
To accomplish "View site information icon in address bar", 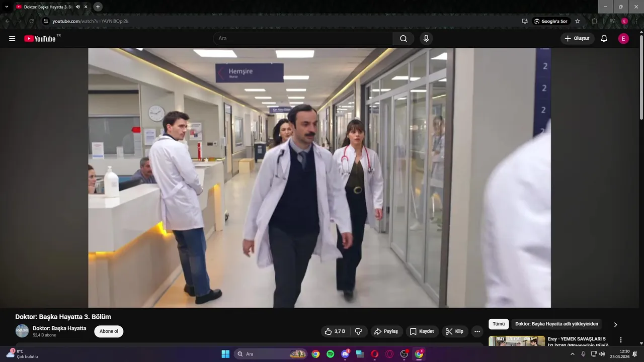I will (x=46, y=21).
